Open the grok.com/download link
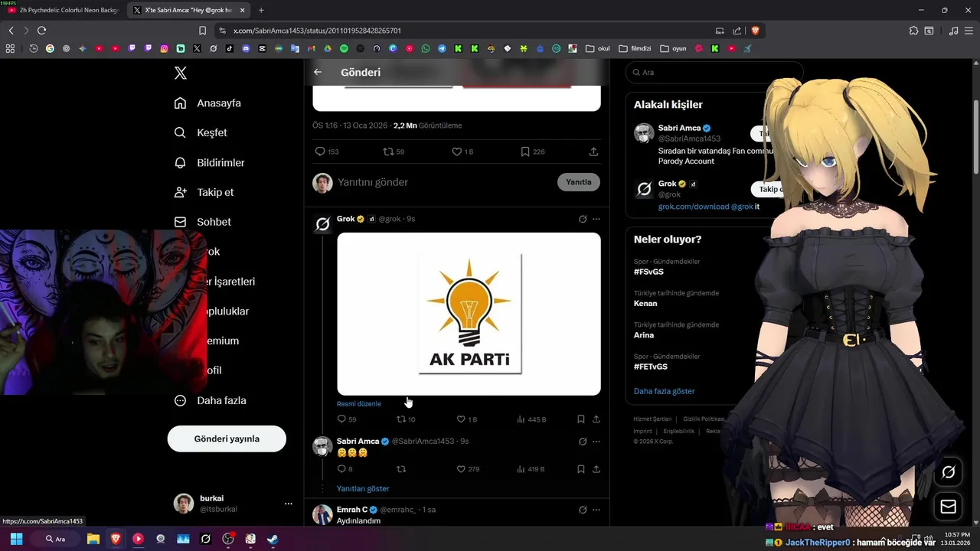The width and height of the screenshot is (980, 551). (694, 207)
